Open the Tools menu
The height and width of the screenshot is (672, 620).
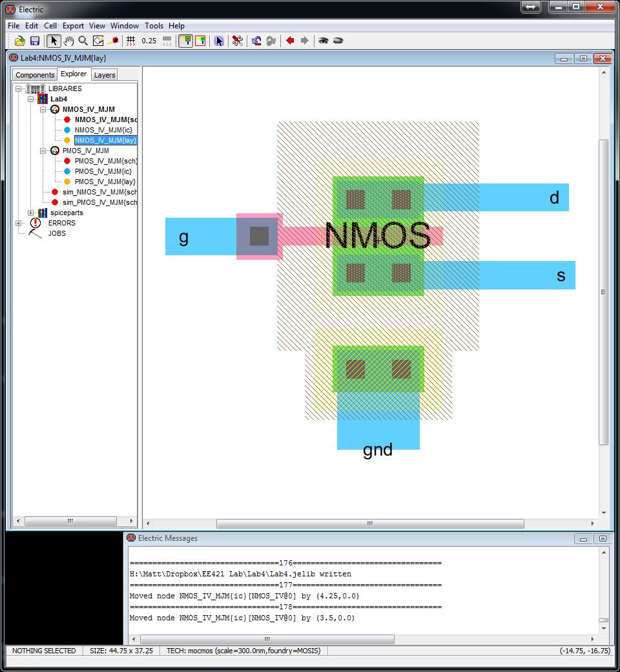[154, 26]
